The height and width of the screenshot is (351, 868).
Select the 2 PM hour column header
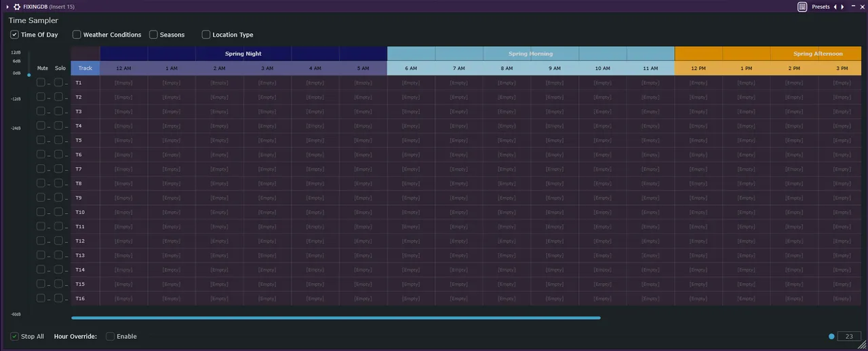(x=794, y=68)
